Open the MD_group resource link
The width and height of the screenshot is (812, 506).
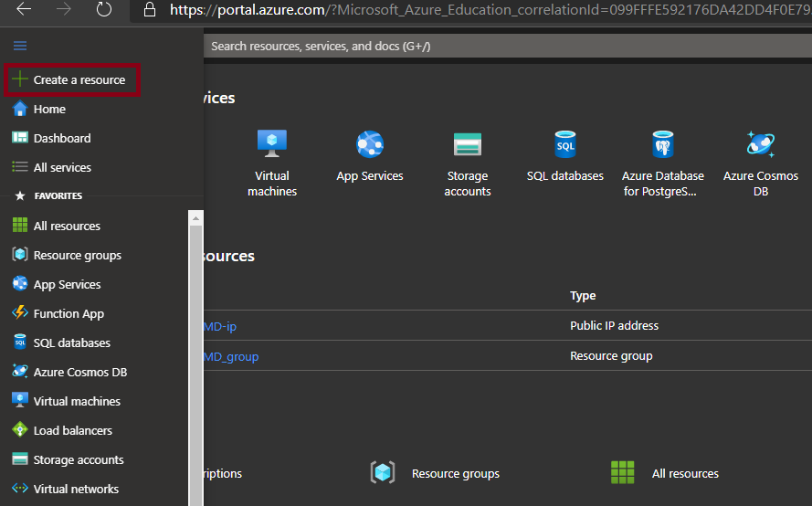pos(231,357)
